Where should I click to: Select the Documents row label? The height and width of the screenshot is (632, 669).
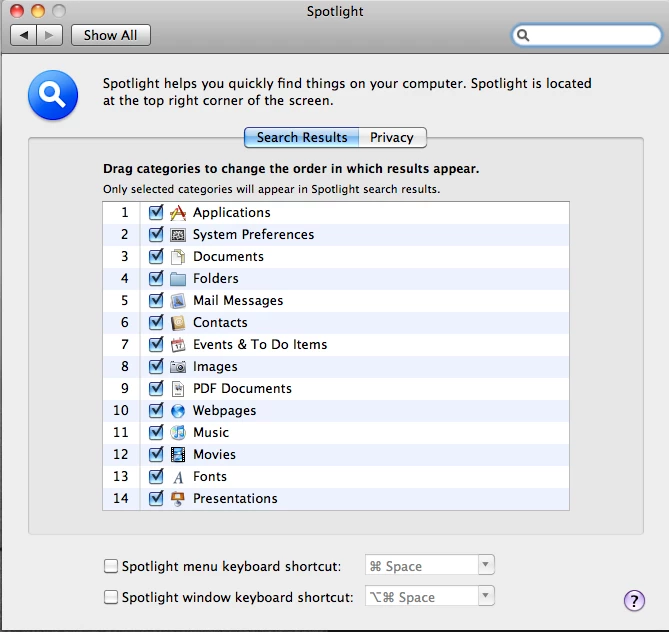pos(228,257)
